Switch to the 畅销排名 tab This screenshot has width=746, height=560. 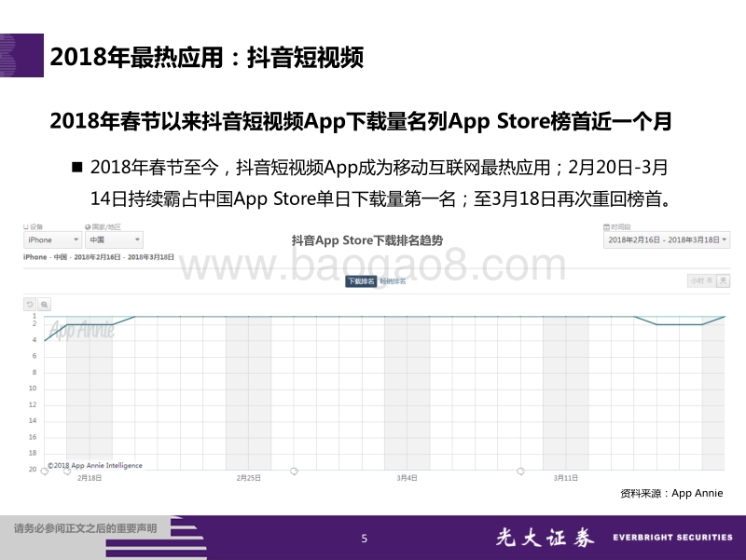coord(393,281)
